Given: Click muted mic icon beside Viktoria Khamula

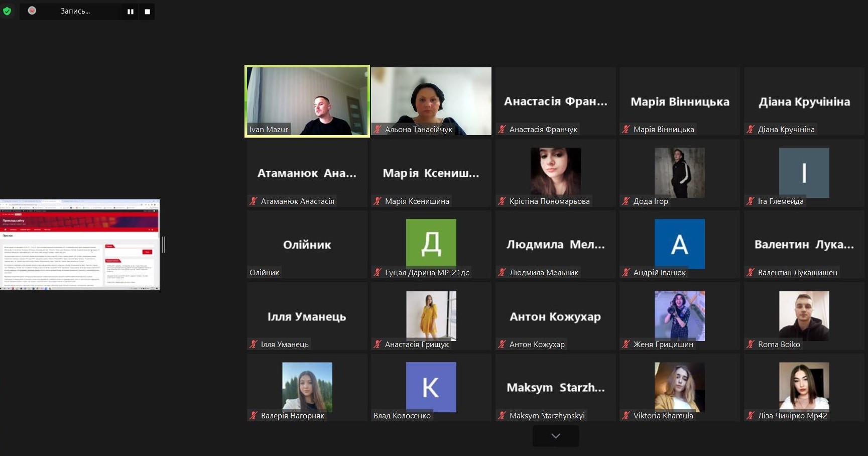Looking at the screenshot, I should coord(626,416).
